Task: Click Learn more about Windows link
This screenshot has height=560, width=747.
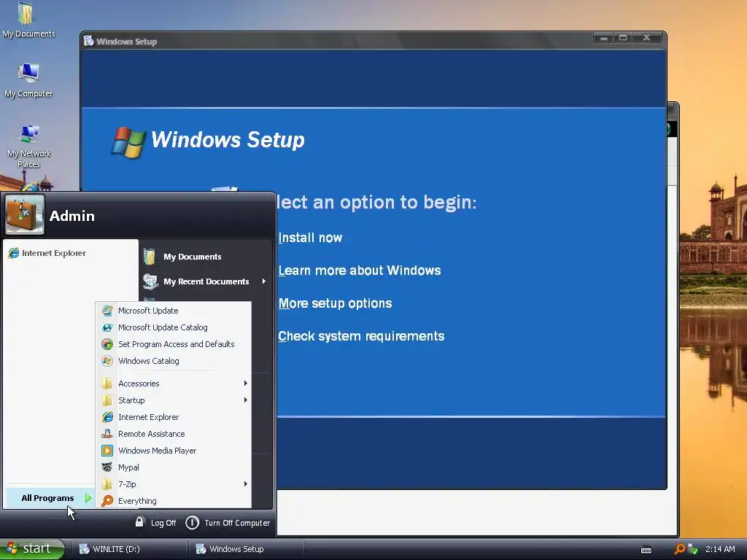Action: click(x=360, y=271)
